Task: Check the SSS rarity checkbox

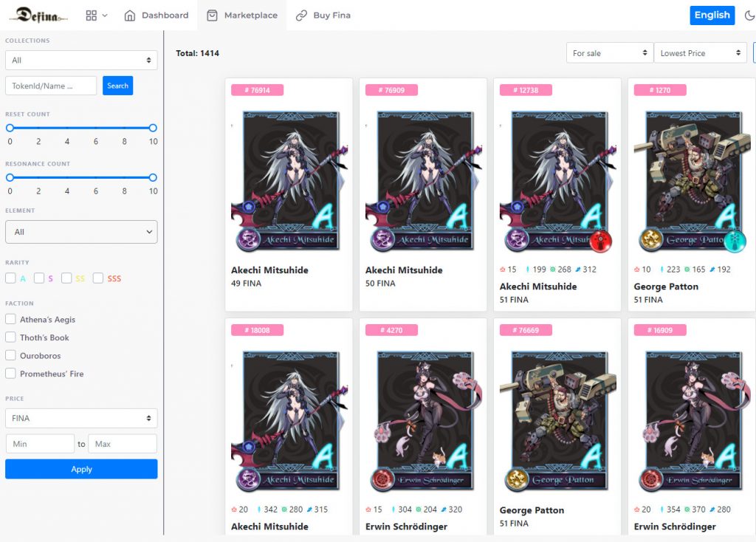Action: tap(98, 278)
